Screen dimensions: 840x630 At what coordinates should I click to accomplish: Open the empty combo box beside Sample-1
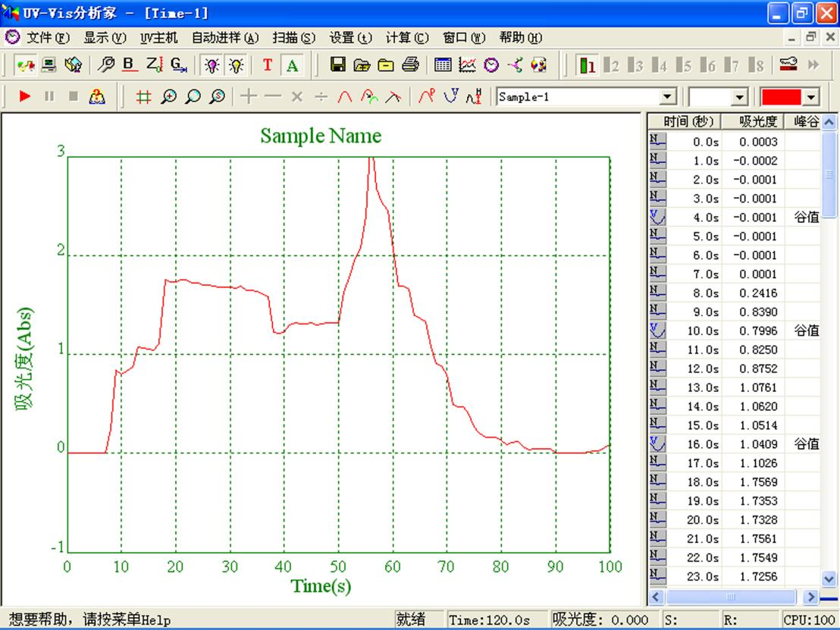point(740,97)
